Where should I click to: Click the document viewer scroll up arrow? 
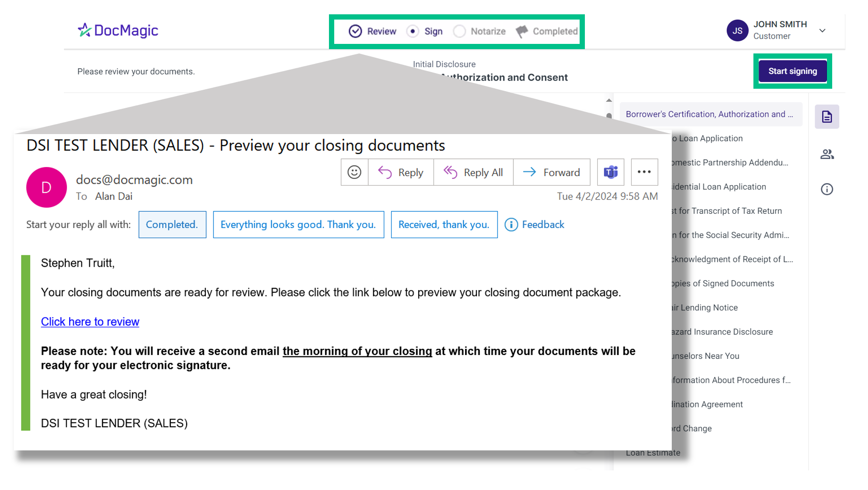[609, 100]
